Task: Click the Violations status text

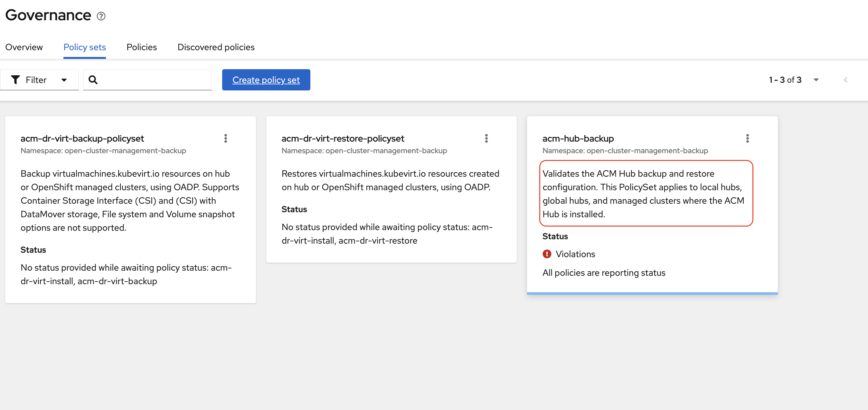Action: click(575, 254)
